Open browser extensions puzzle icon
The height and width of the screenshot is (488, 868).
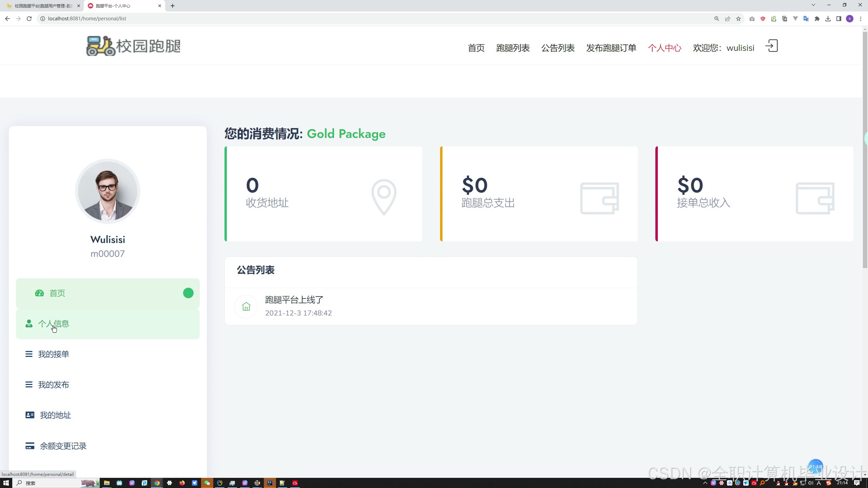[x=817, y=19]
